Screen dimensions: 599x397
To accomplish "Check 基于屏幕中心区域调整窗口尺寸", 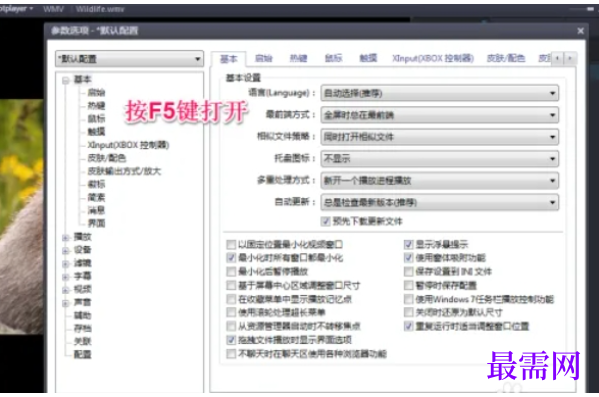I will pos(231,285).
